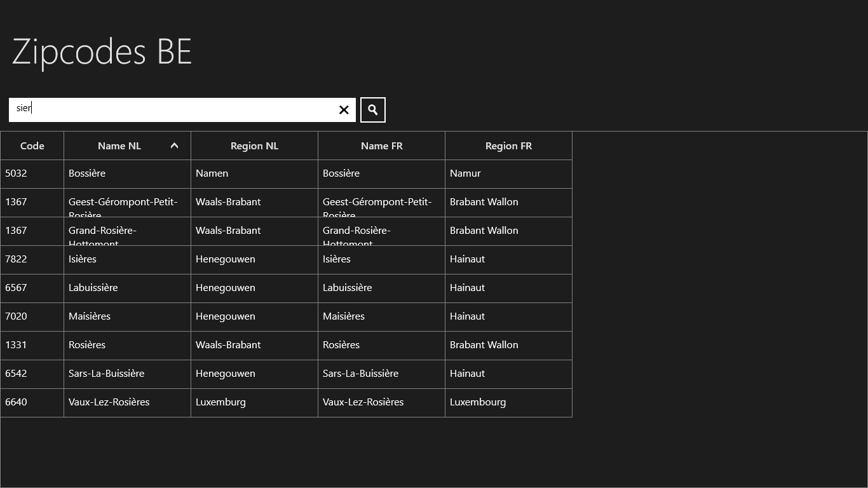Clear the search text with the X icon
868x488 pixels.
pos(344,110)
